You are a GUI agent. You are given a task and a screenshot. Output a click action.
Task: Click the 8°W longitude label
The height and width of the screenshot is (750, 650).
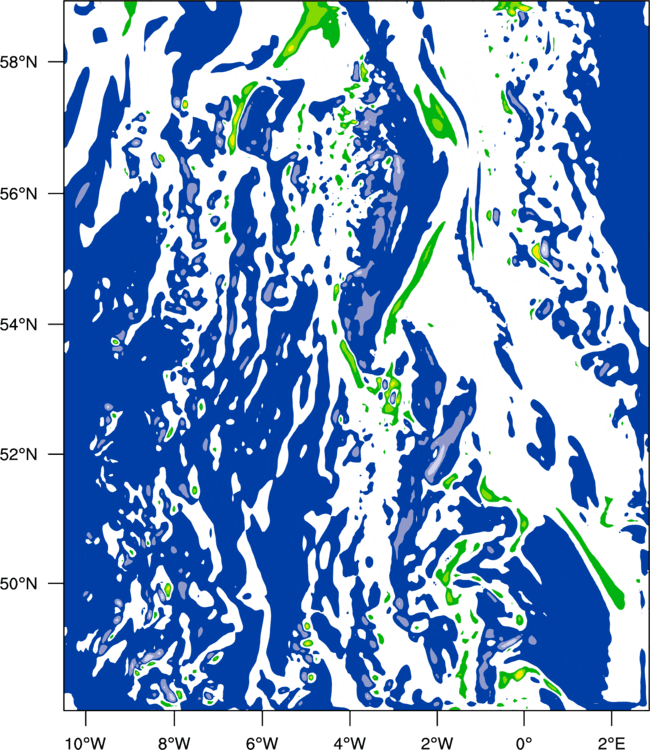pos(174,742)
